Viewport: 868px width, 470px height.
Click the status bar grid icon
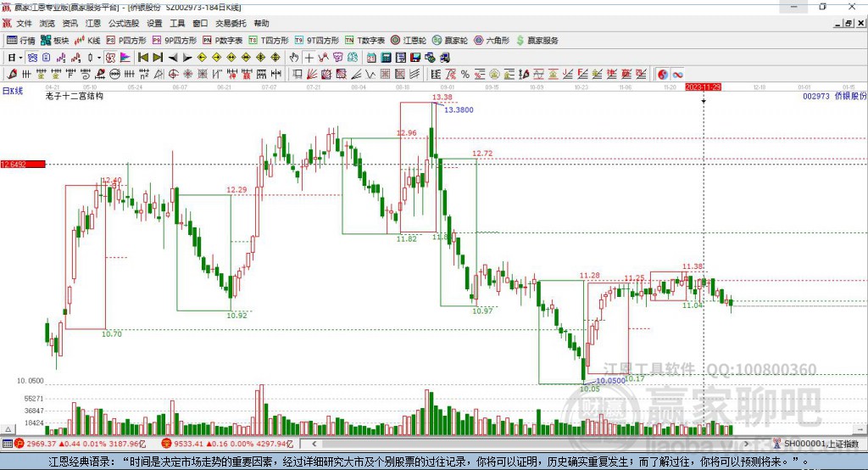[7, 444]
